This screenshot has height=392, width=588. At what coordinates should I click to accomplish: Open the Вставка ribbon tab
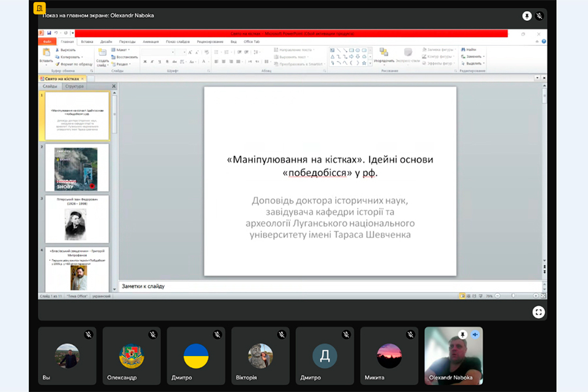tap(87, 41)
